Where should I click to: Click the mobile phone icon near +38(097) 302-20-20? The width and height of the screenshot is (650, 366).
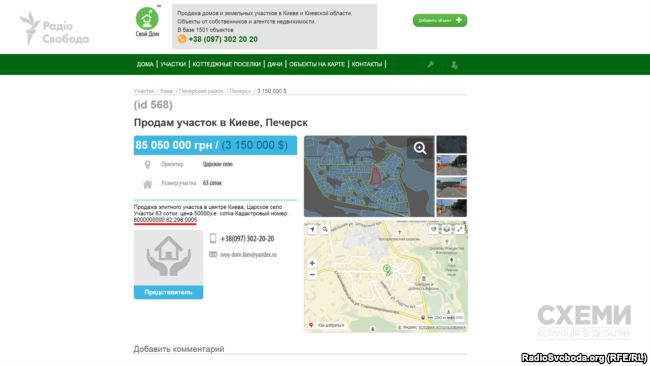point(213,238)
